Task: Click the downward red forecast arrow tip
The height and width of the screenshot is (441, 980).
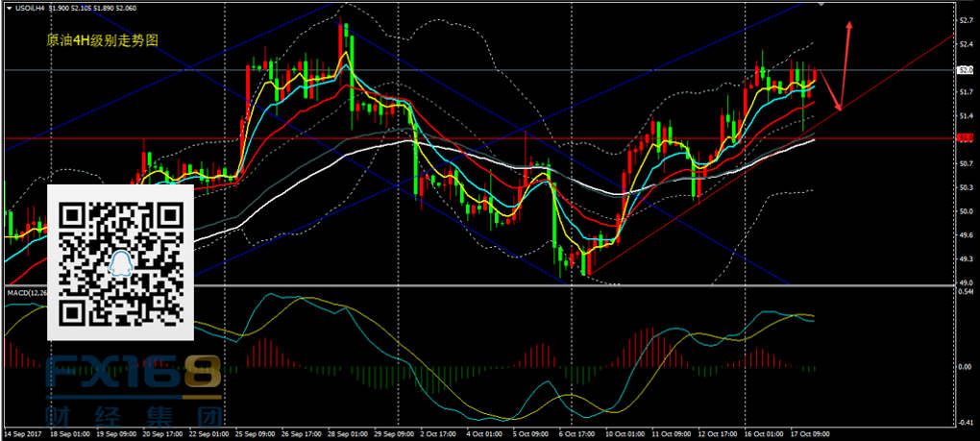Action: click(840, 109)
